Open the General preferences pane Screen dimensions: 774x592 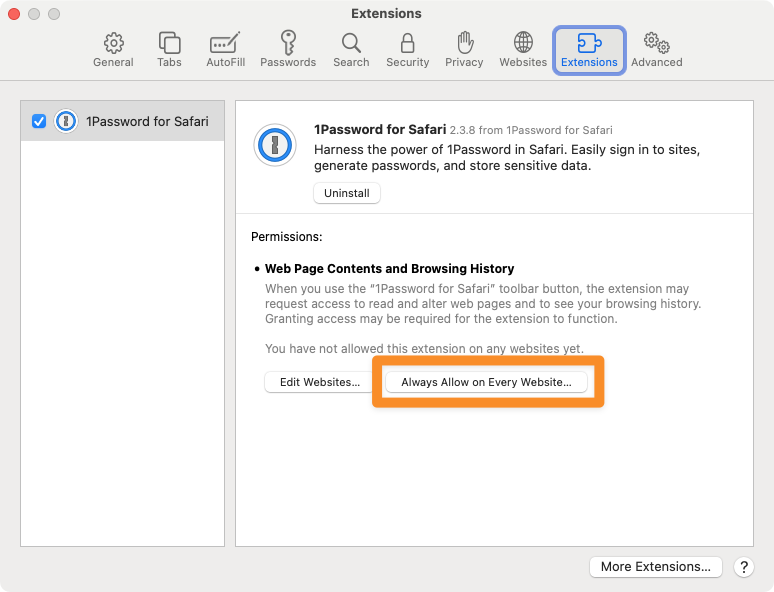[113, 49]
